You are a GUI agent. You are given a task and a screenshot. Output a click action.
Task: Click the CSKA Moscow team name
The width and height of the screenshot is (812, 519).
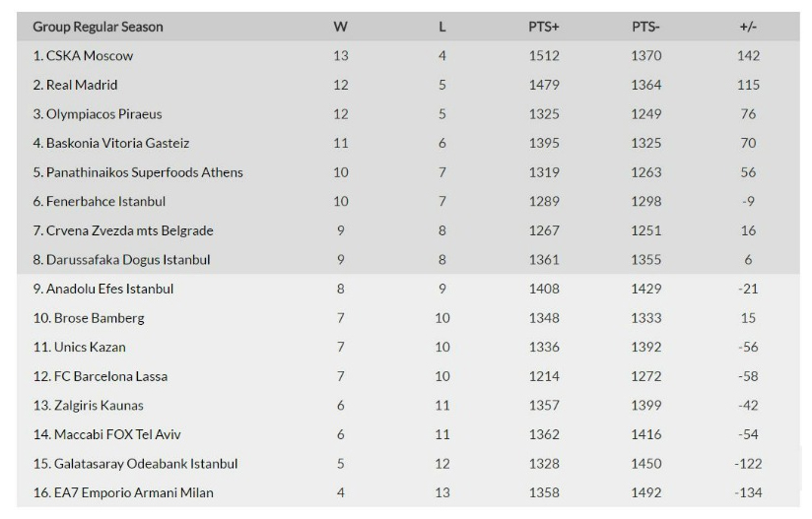(x=83, y=56)
